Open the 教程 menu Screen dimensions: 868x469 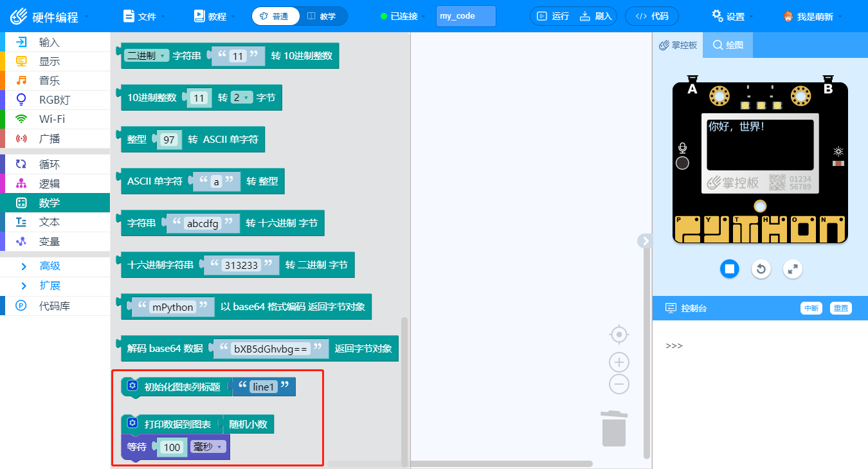pyautogui.click(x=214, y=16)
